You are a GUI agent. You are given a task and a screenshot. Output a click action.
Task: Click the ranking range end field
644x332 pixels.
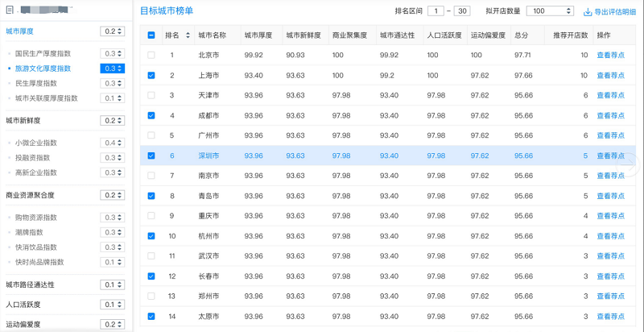tap(462, 11)
